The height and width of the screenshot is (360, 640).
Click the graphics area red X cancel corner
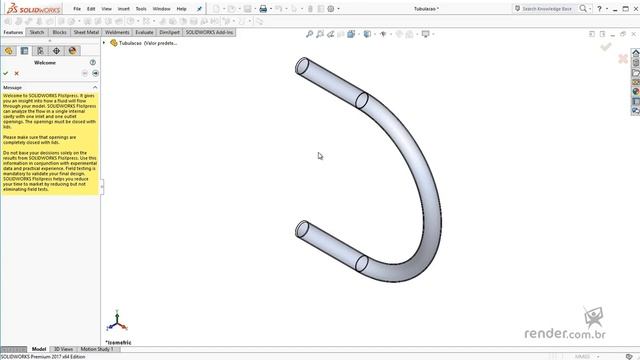(623, 59)
